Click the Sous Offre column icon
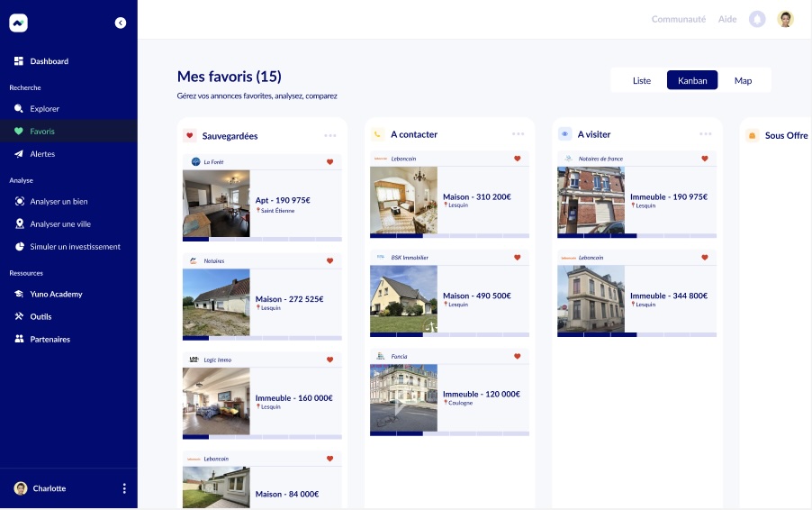812x510 pixels. pyautogui.click(x=752, y=136)
